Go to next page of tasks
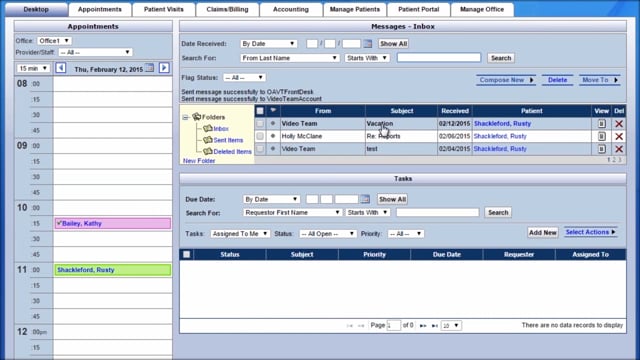This screenshot has width=640, height=360. [x=423, y=326]
